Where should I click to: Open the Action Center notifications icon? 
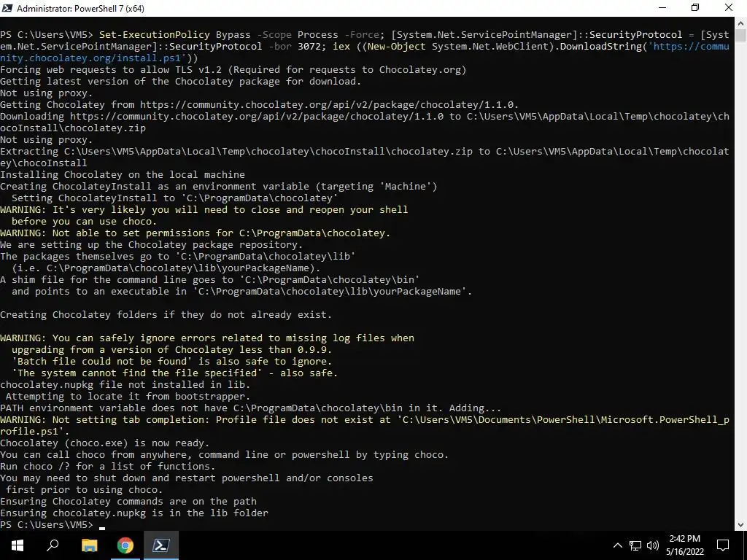[x=723, y=545]
